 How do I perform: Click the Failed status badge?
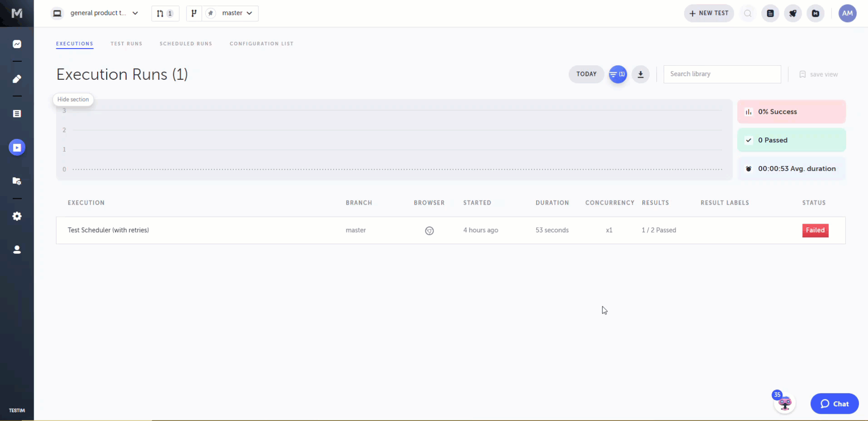point(815,230)
